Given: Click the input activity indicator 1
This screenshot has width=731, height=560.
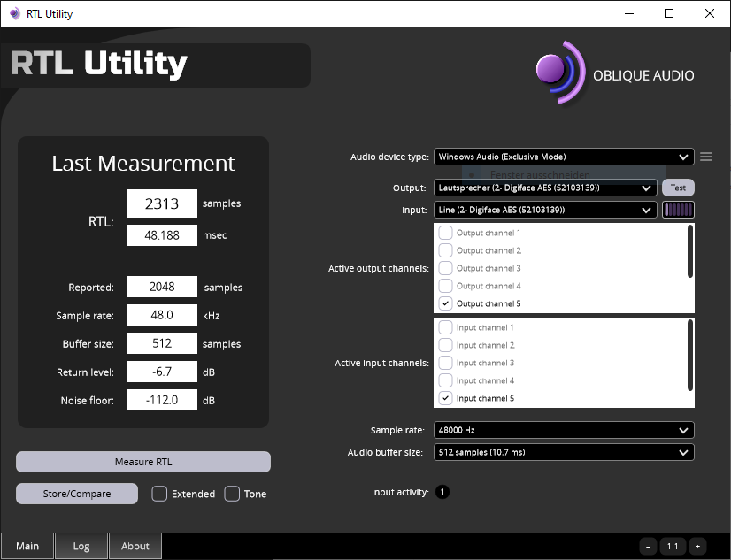Looking at the screenshot, I should (x=442, y=492).
